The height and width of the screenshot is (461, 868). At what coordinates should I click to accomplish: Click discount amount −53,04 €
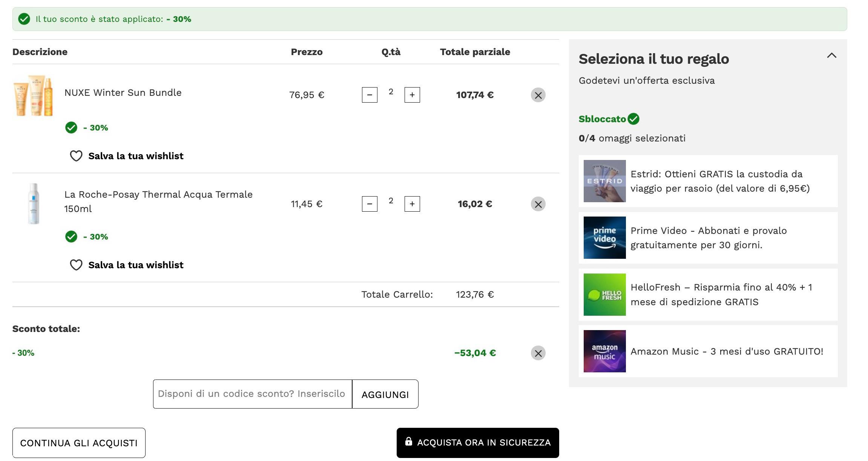click(475, 353)
